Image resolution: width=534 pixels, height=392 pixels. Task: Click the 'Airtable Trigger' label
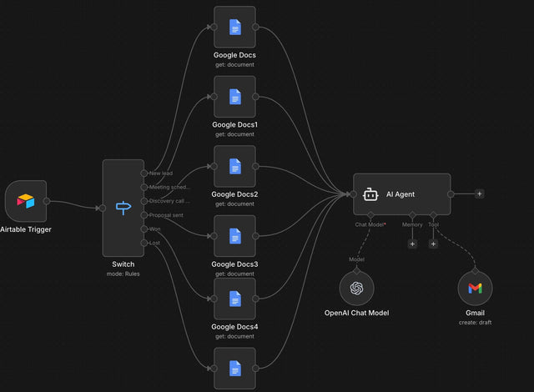coord(26,229)
